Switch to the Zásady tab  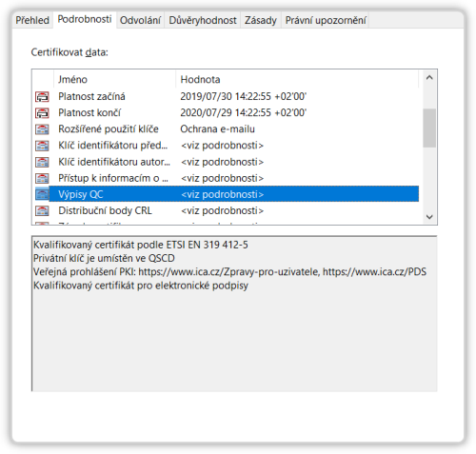(x=261, y=20)
